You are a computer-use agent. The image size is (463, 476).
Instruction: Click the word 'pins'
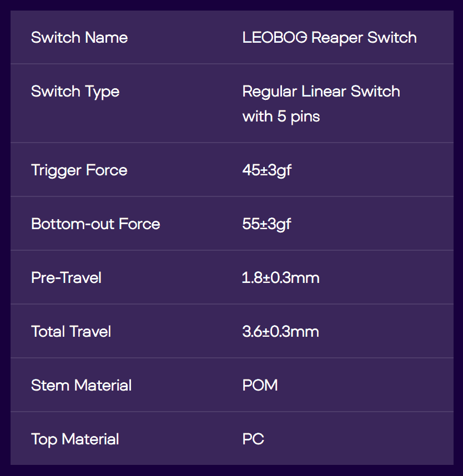click(305, 117)
